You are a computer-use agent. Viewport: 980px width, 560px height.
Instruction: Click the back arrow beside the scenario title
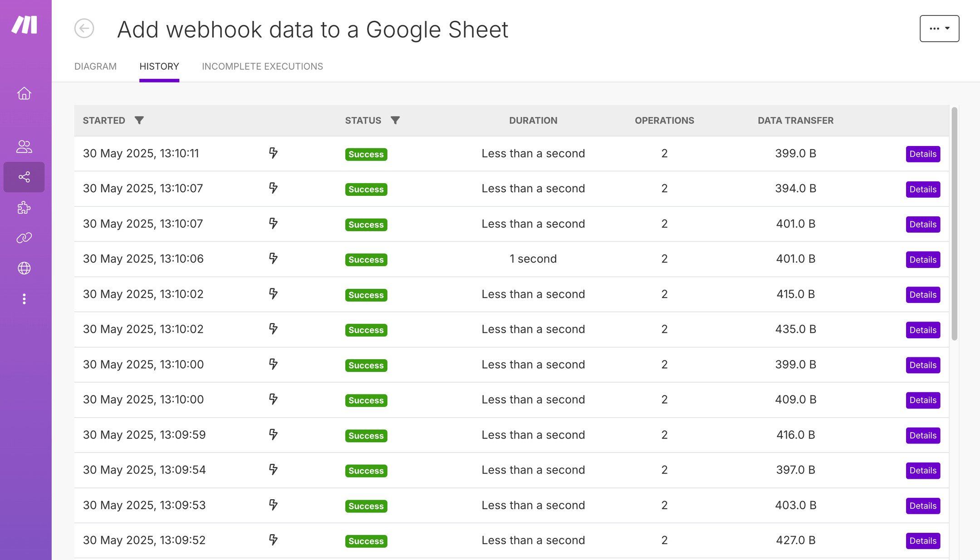coord(84,29)
